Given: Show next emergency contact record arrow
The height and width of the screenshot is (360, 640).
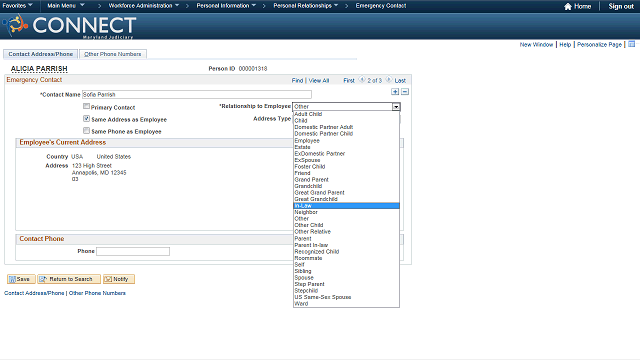Looking at the screenshot, I should [x=389, y=80].
